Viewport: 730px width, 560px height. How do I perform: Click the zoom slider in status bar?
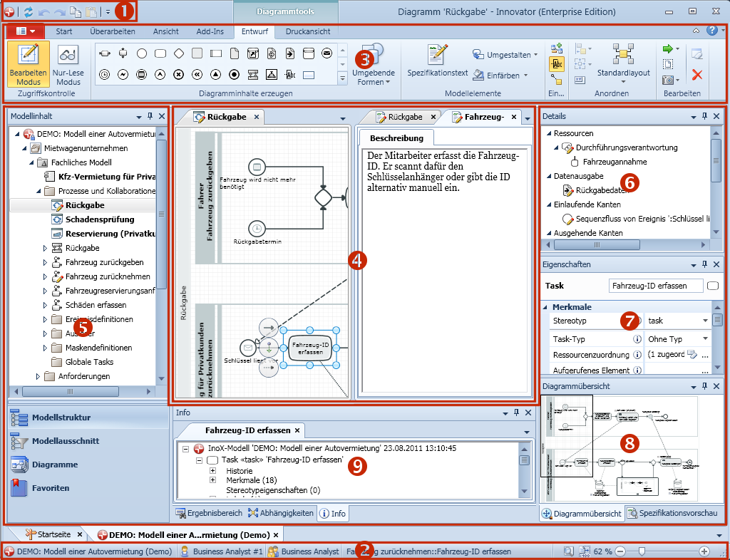pyautogui.click(x=642, y=551)
